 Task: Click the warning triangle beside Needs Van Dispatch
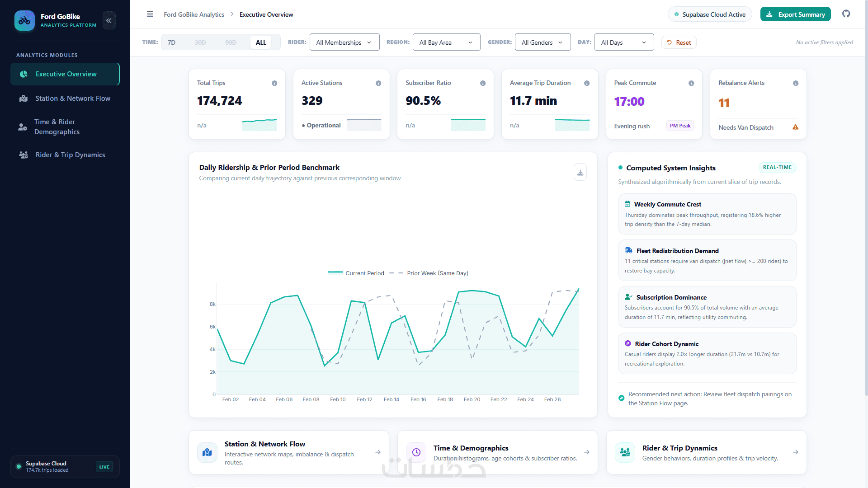(796, 127)
